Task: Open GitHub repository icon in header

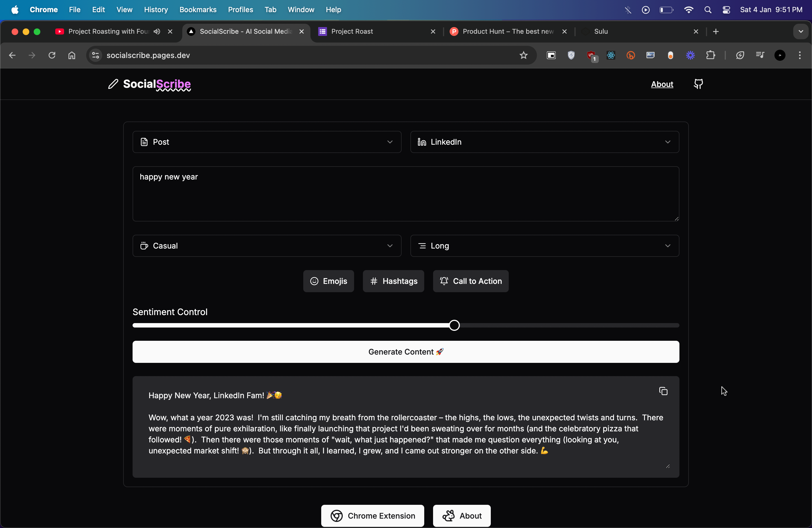Action: (698, 84)
